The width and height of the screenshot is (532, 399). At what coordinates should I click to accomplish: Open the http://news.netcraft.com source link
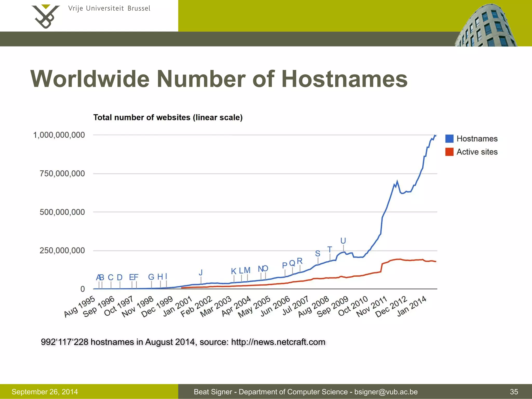coord(278,342)
